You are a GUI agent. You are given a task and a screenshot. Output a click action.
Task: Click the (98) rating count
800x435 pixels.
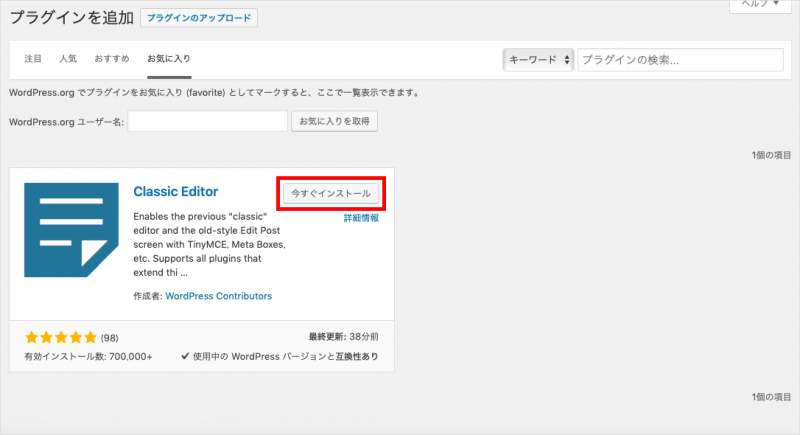109,338
